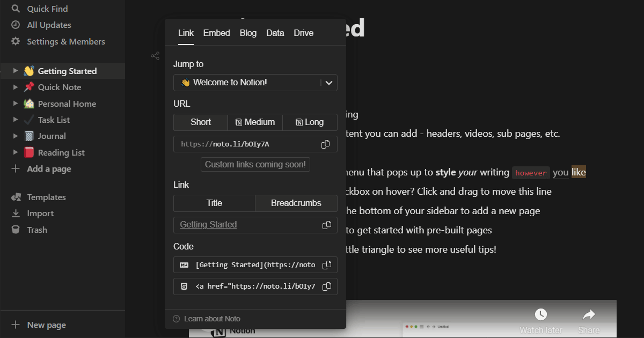
Task: Click the red book Reading List icon
Action: coord(29,152)
